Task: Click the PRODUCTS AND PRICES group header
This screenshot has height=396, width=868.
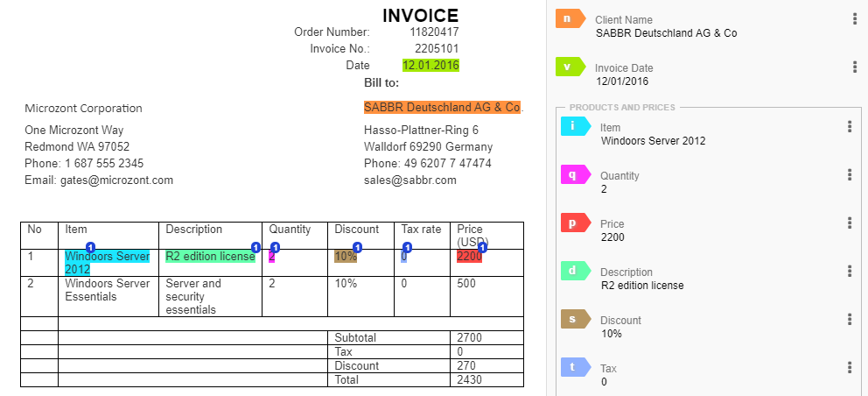Action: 622,107
